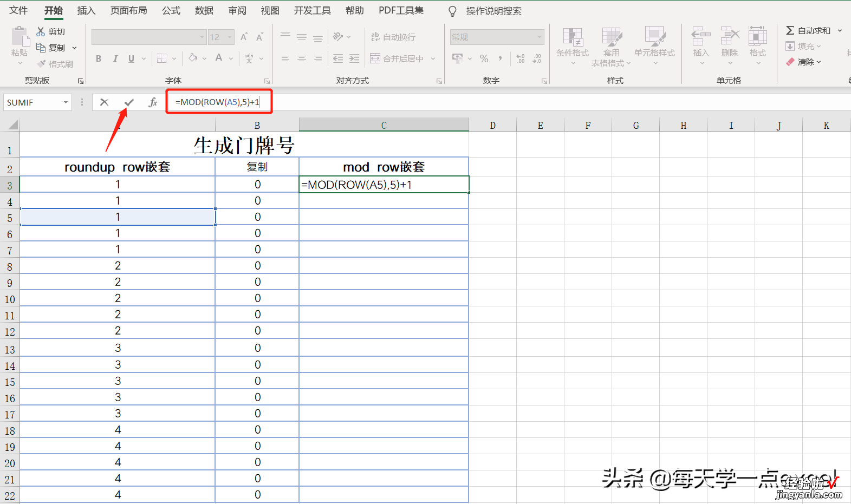The height and width of the screenshot is (504, 851).
Task: Click Increase Indent icon
Action: [x=354, y=58]
